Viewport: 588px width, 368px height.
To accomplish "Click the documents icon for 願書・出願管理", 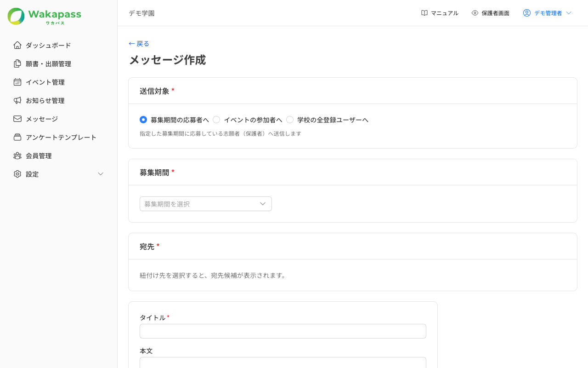I will point(17,63).
